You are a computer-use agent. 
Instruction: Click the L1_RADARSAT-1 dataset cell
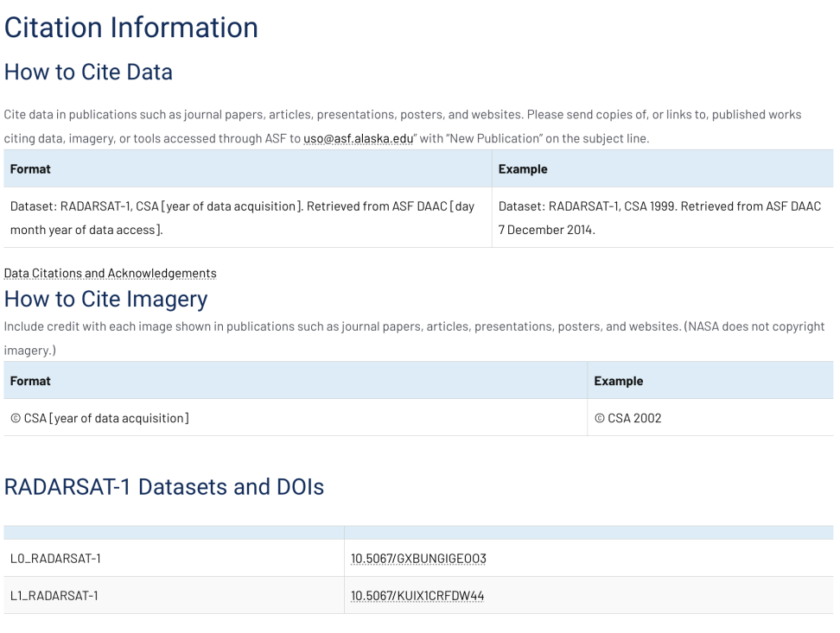click(174, 596)
